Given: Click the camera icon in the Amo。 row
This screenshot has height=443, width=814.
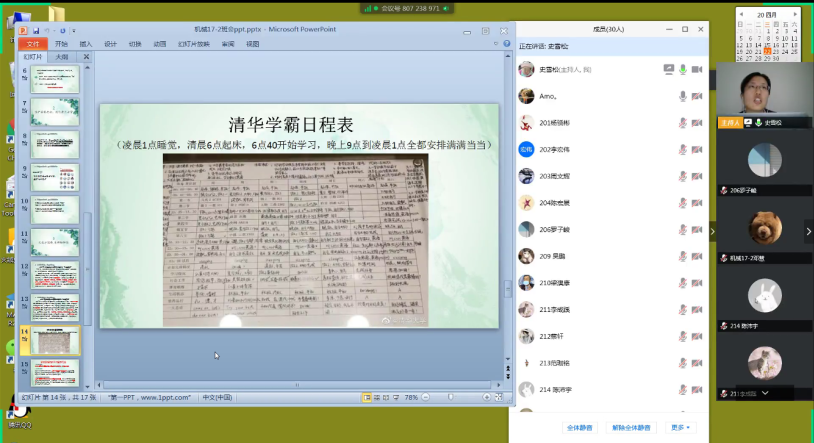Looking at the screenshot, I should (697, 96).
